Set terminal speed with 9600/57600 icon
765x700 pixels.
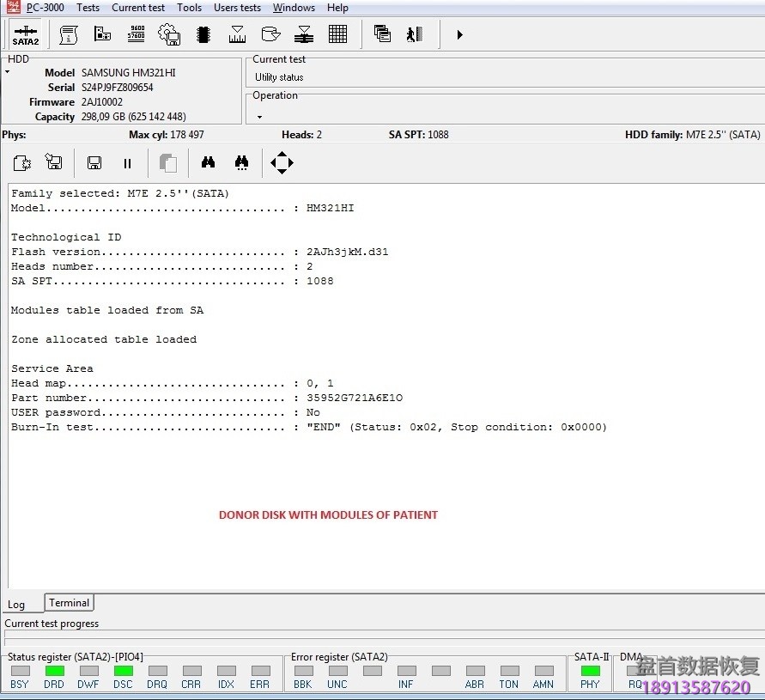pyautogui.click(x=137, y=34)
